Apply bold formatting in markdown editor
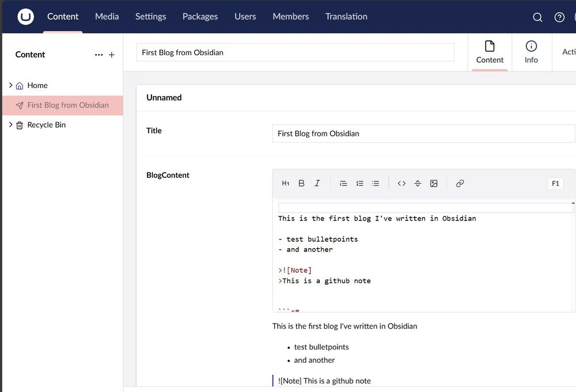 tap(301, 183)
